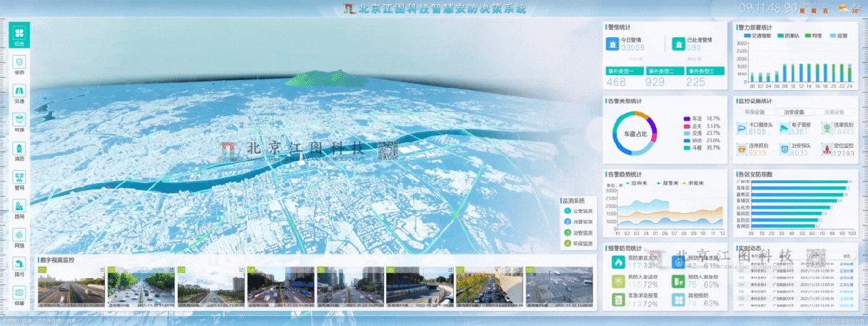
Task: Select the 事件类型三 header
Action: click(x=705, y=71)
